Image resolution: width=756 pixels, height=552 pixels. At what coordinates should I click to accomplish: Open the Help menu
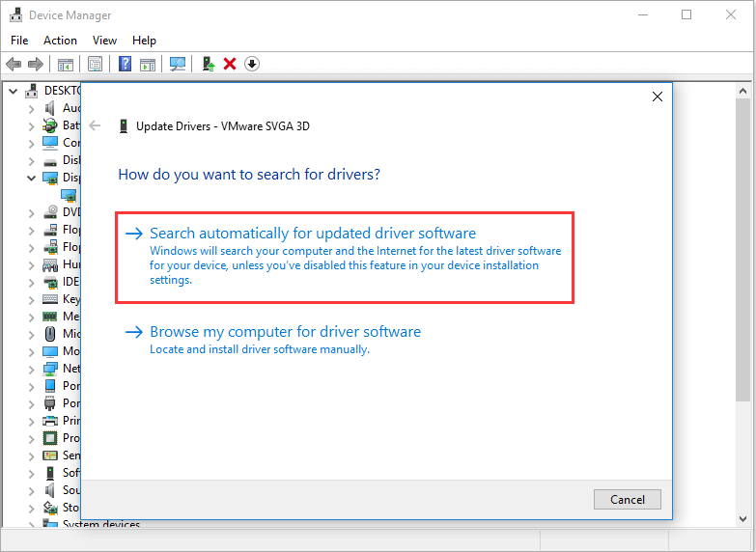pyautogui.click(x=144, y=41)
